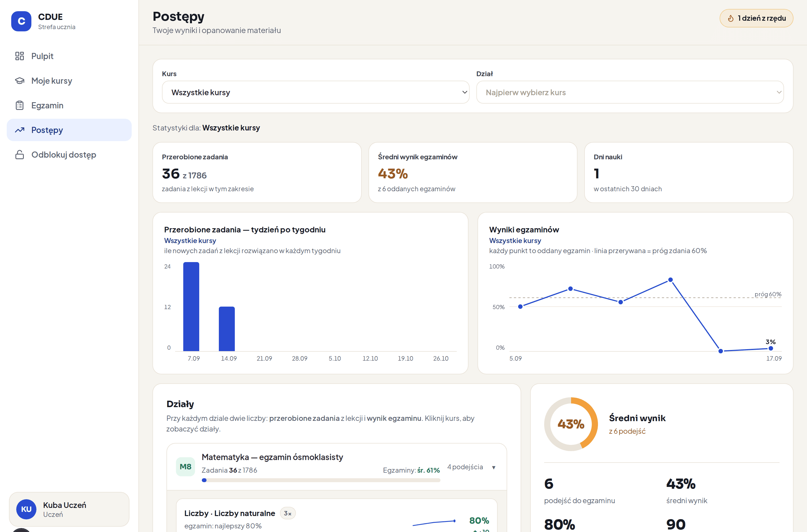
Task: Open the Dział dropdown
Action: click(x=630, y=92)
